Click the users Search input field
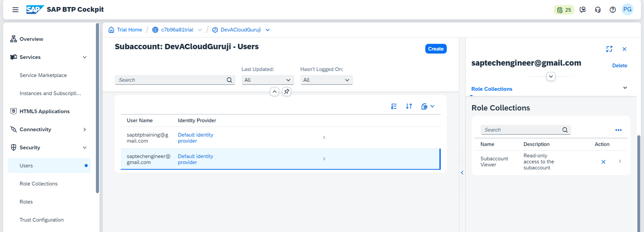This screenshot has height=232, width=644. tap(171, 80)
